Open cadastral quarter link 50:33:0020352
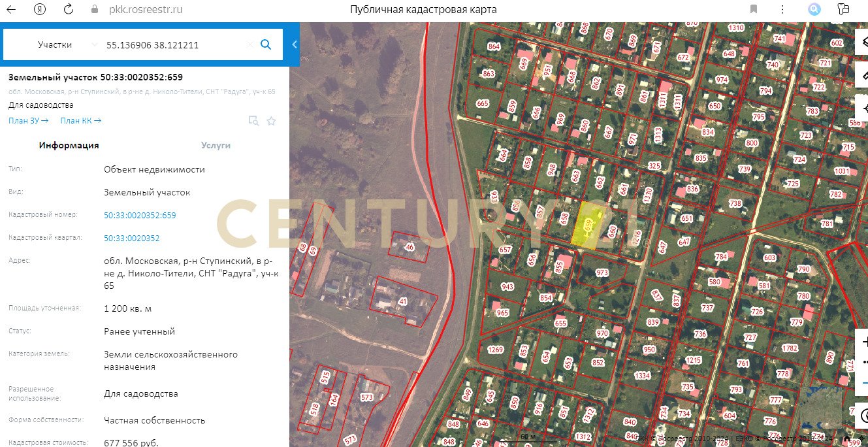The height and width of the screenshot is (447, 868). point(131,239)
